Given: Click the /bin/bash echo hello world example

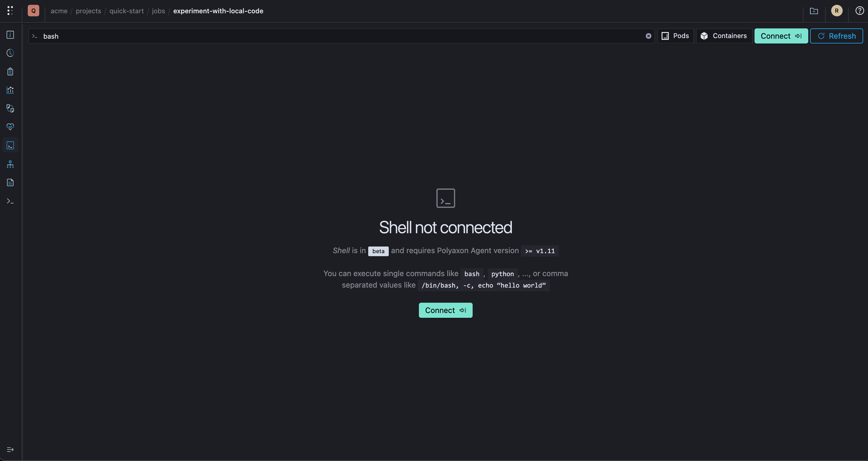Looking at the screenshot, I should pyautogui.click(x=483, y=285).
